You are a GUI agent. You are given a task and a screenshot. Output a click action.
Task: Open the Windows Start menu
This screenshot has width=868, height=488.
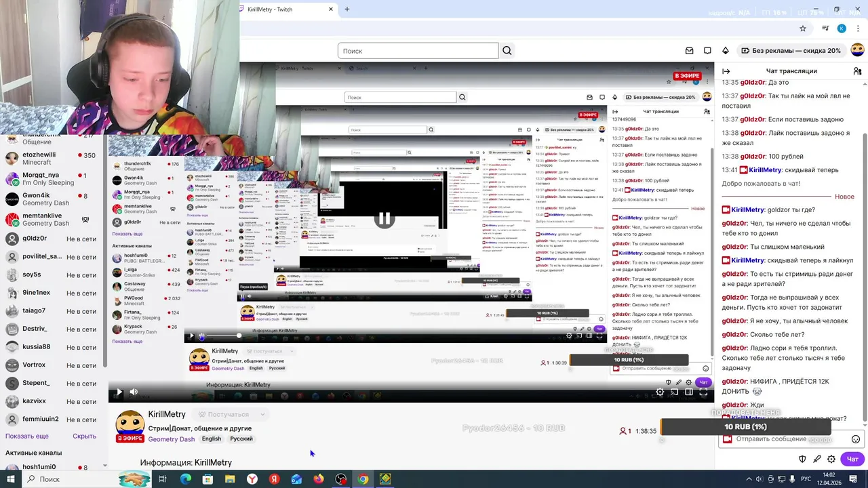(10, 479)
